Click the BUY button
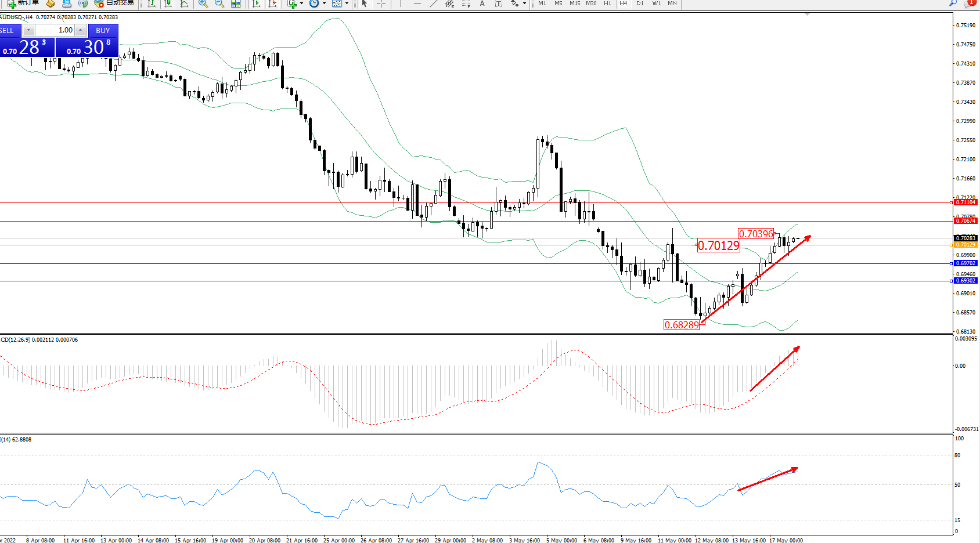 click(x=103, y=30)
